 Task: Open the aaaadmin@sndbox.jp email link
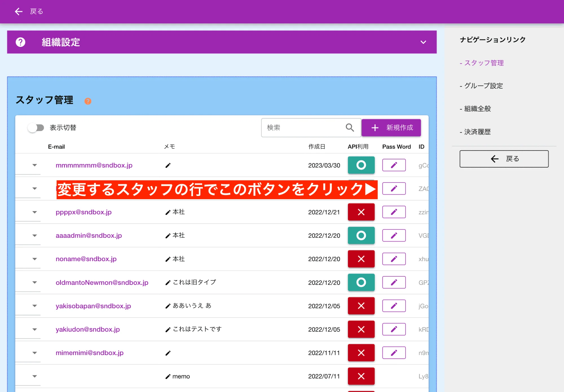[x=89, y=235]
